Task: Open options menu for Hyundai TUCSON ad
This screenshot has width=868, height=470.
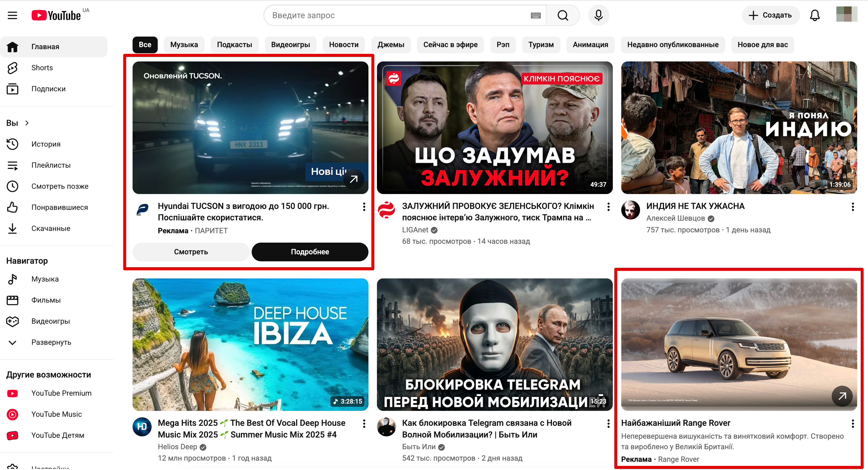Action: tap(364, 207)
